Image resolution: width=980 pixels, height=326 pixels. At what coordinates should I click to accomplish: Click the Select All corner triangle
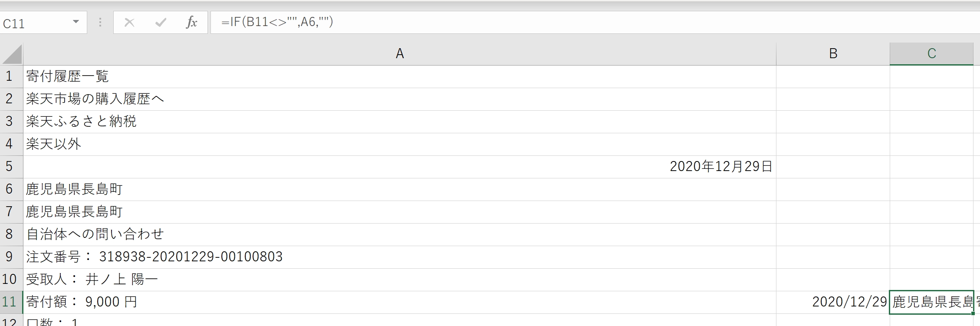pyautogui.click(x=12, y=54)
